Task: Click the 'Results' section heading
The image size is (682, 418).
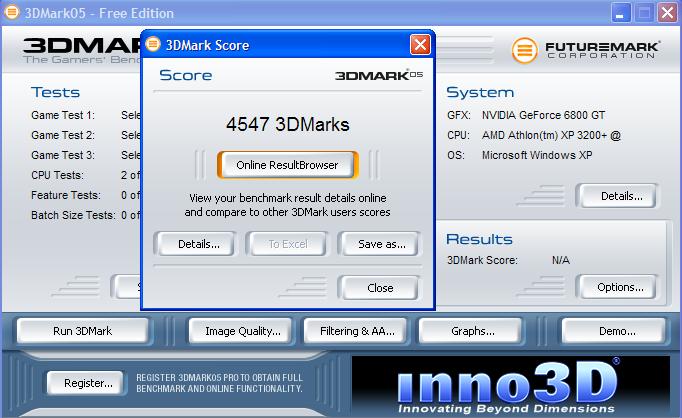Action: tap(479, 239)
